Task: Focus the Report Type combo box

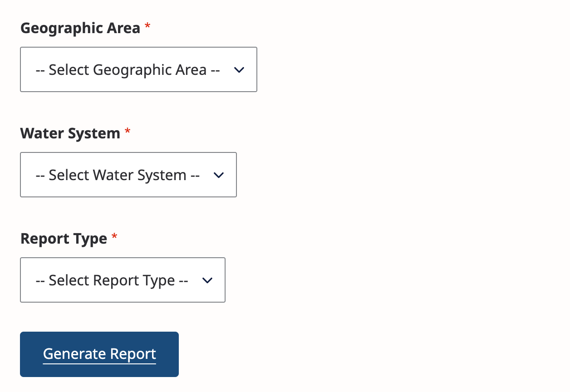Action: tap(123, 280)
